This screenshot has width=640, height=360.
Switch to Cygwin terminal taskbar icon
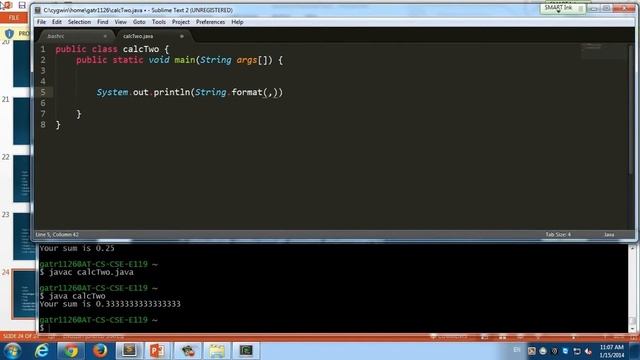[246, 351]
